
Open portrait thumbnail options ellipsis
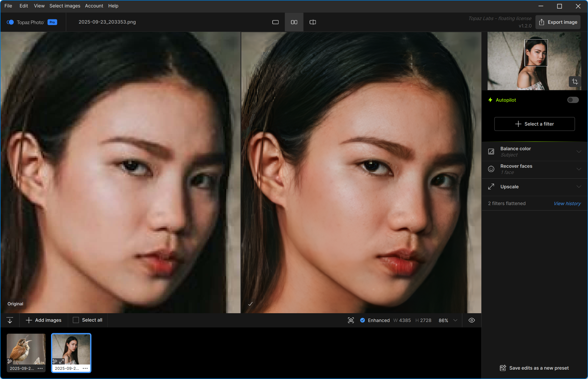pyautogui.click(x=85, y=368)
